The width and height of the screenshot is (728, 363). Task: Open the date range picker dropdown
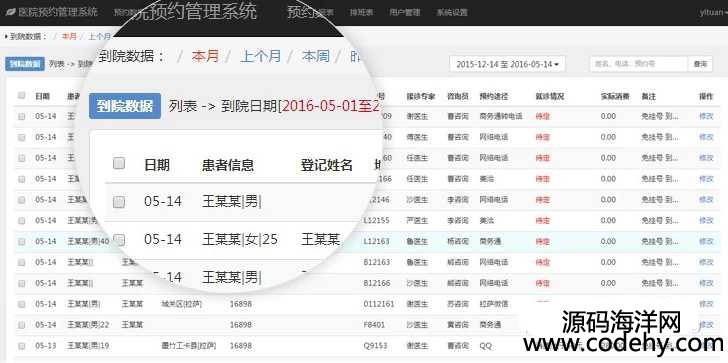click(x=507, y=64)
